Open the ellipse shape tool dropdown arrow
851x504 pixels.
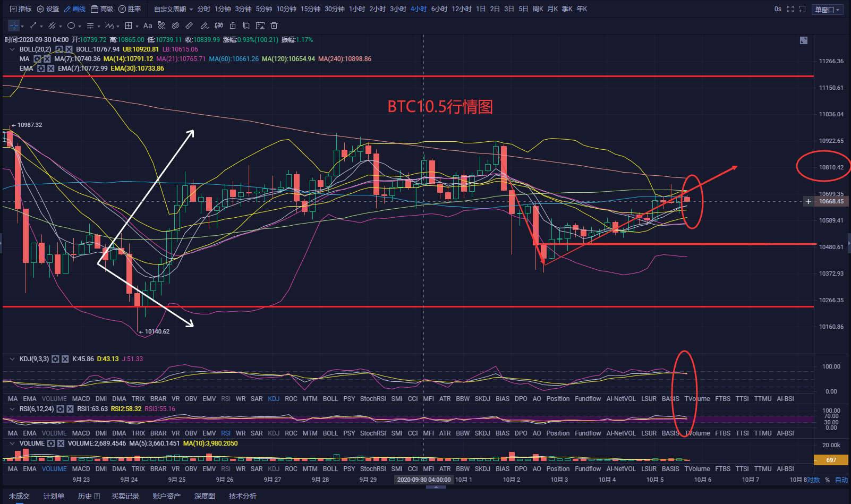tap(80, 26)
